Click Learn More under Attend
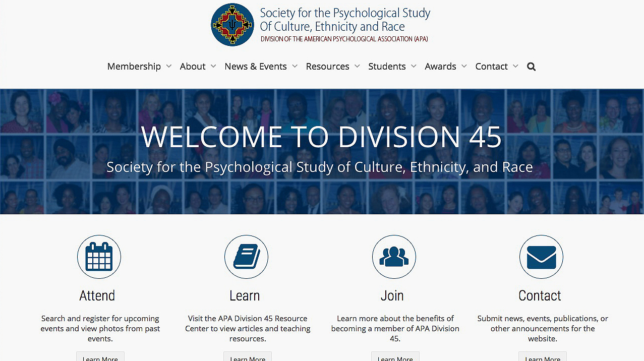The image size is (644, 361). pos(100,357)
